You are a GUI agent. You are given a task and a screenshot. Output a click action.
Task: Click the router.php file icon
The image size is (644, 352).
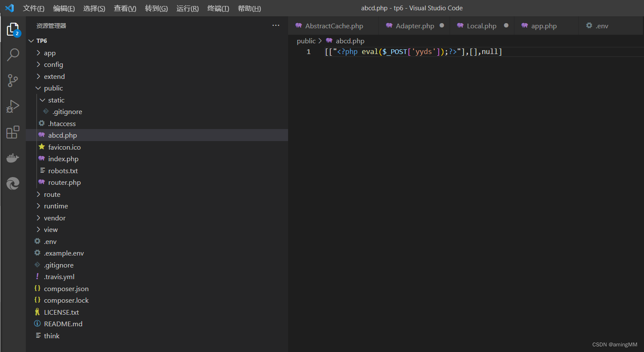click(x=42, y=182)
